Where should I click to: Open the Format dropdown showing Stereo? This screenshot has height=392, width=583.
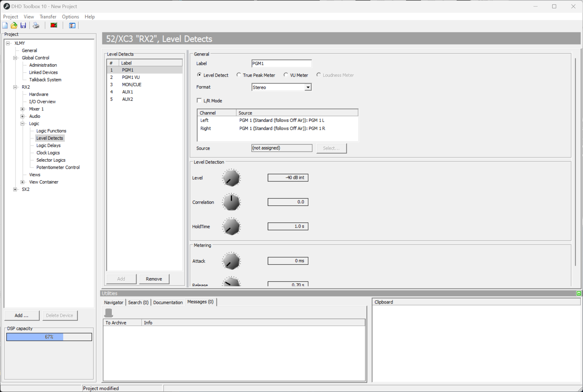click(x=308, y=87)
